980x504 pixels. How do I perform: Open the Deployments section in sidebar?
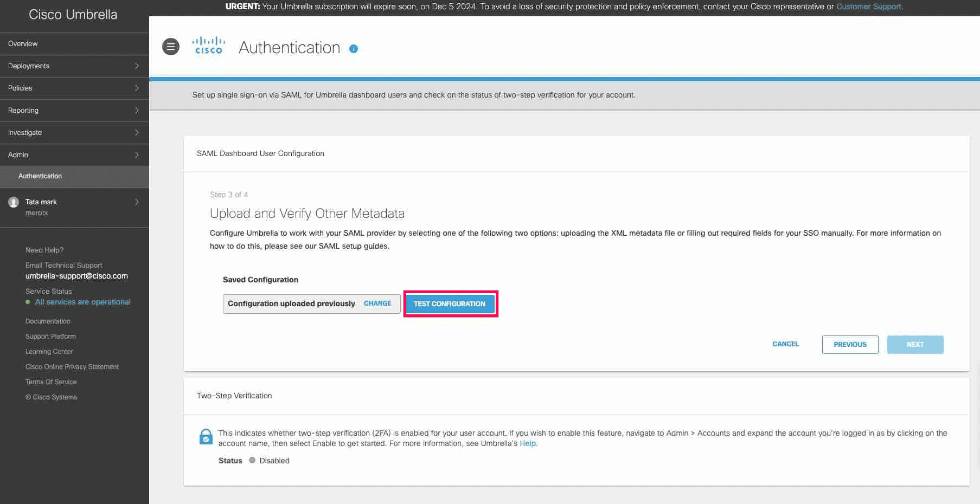(x=74, y=66)
